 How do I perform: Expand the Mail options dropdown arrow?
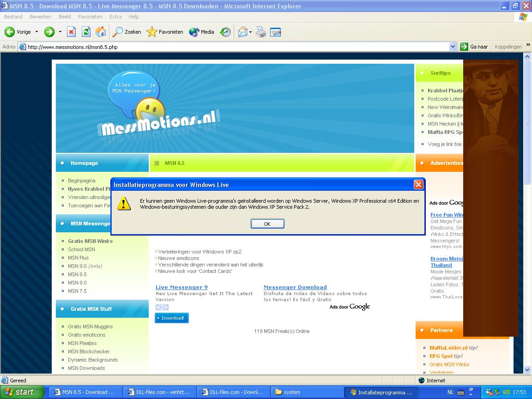250,32
